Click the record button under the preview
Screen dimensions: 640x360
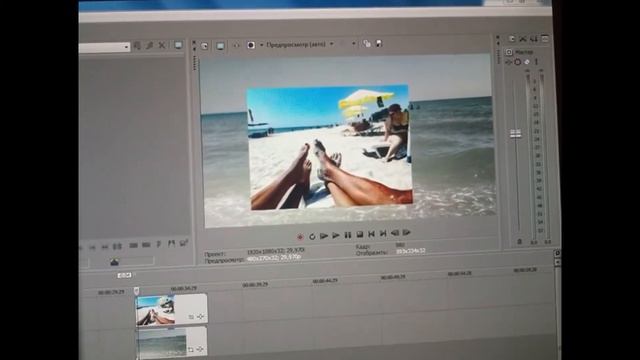pos(300,237)
